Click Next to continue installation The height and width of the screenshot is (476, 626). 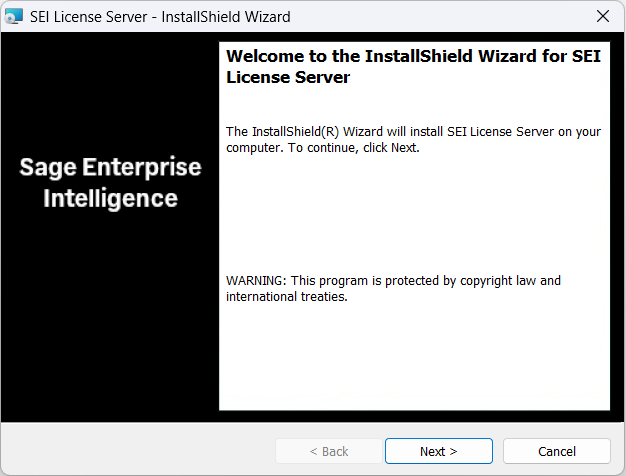[x=438, y=451]
